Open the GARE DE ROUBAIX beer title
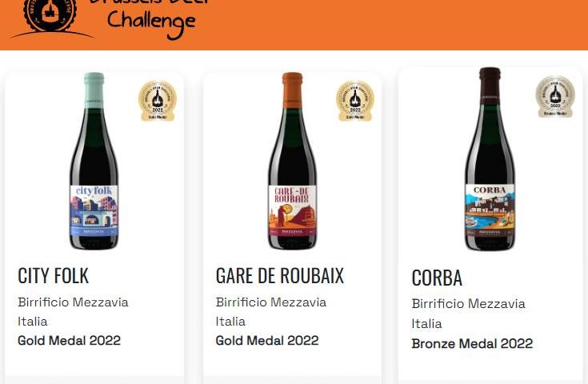The width and height of the screenshot is (588, 384). coord(280,276)
